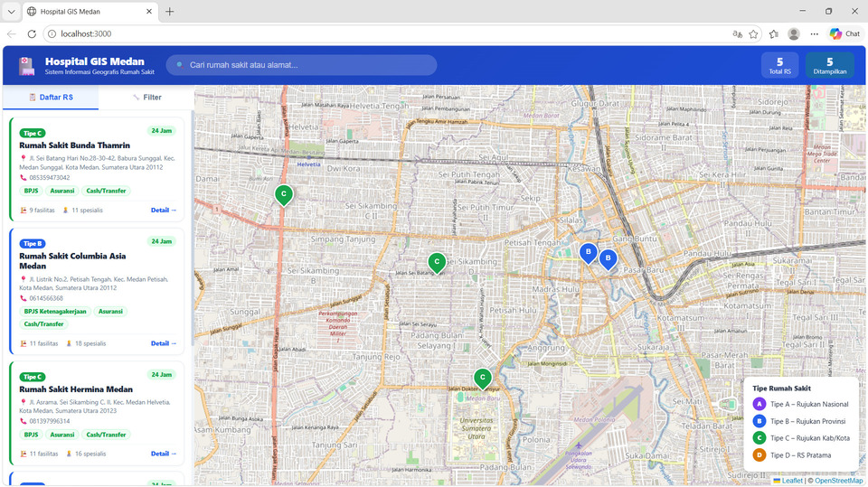Click the Ditampilkan counter box

coord(830,65)
